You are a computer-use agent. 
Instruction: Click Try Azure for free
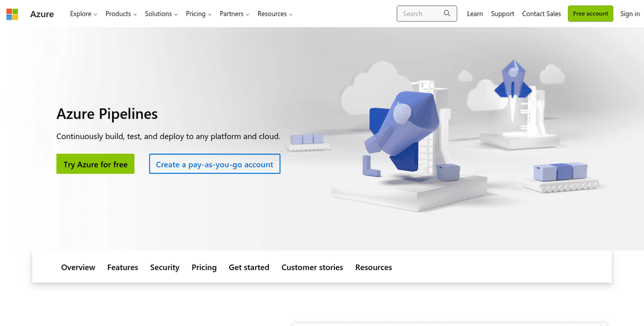click(x=95, y=164)
